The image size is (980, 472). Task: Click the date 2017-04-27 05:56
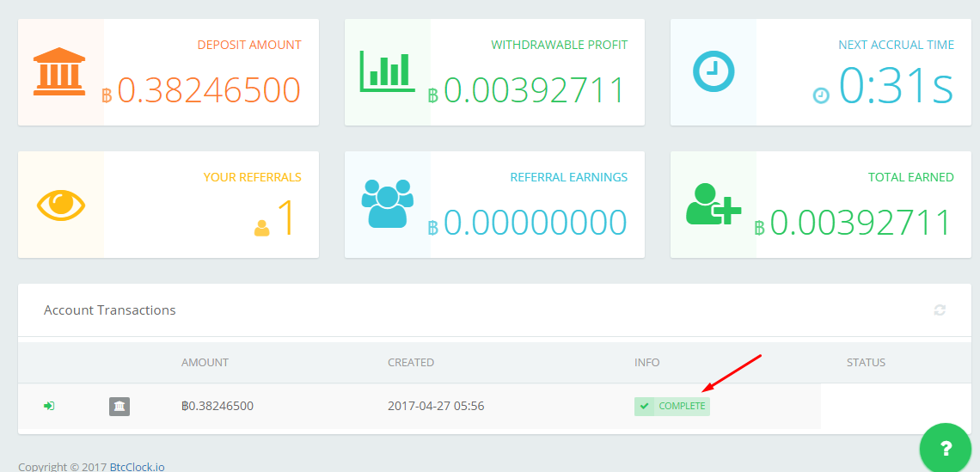pyautogui.click(x=436, y=407)
